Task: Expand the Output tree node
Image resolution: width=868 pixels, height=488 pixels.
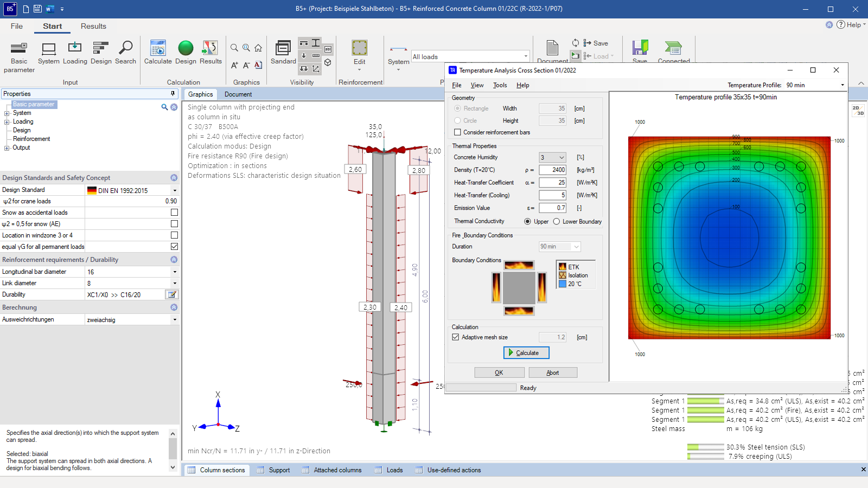Action: (7, 148)
